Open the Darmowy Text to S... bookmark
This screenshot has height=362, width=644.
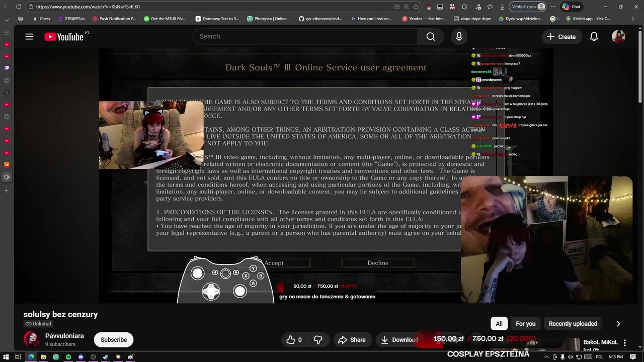click(x=217, y=19)
